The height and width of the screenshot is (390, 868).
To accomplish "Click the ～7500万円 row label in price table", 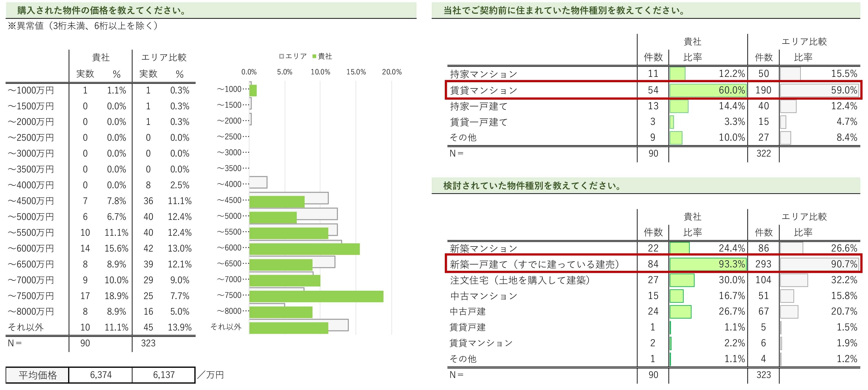I will click(31, 296).
